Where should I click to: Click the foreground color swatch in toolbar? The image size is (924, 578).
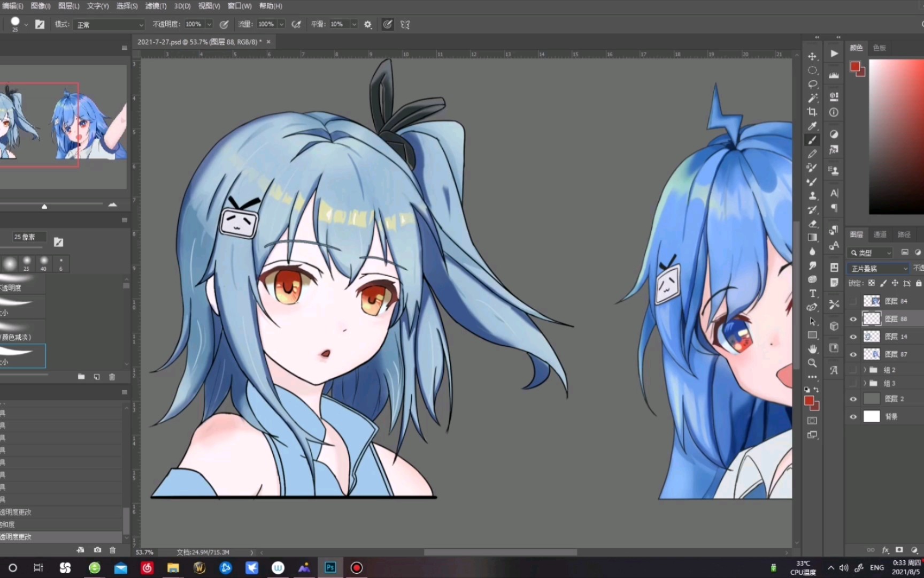point(809,401)
